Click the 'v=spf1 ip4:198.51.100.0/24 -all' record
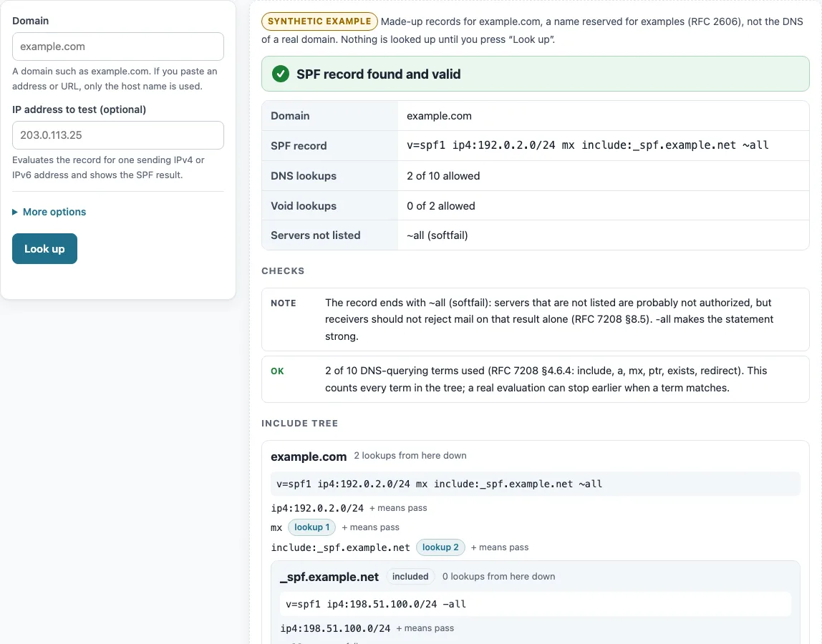 [x=376, y=604]
